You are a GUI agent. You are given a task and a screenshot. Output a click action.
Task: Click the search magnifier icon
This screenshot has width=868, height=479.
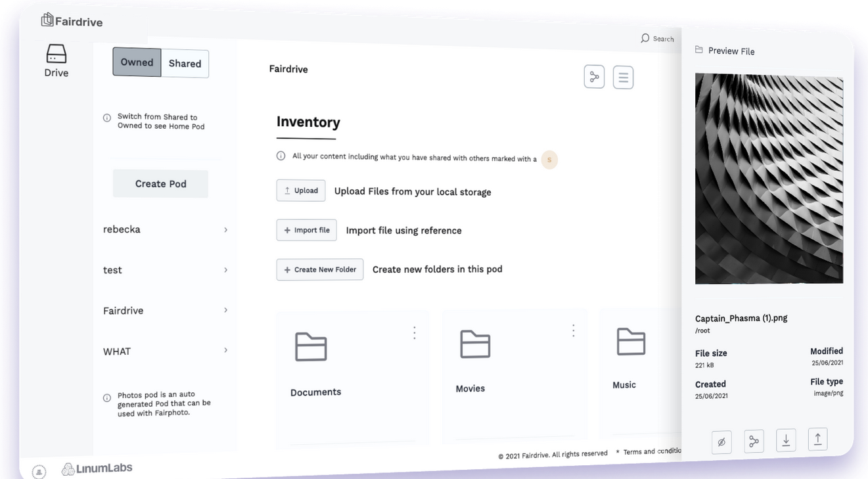click(645, 38)
